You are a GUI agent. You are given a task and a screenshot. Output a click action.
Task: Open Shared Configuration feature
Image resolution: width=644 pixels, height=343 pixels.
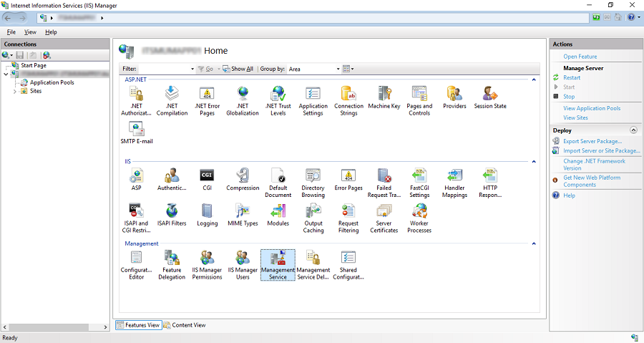click(x=348, y=265)
